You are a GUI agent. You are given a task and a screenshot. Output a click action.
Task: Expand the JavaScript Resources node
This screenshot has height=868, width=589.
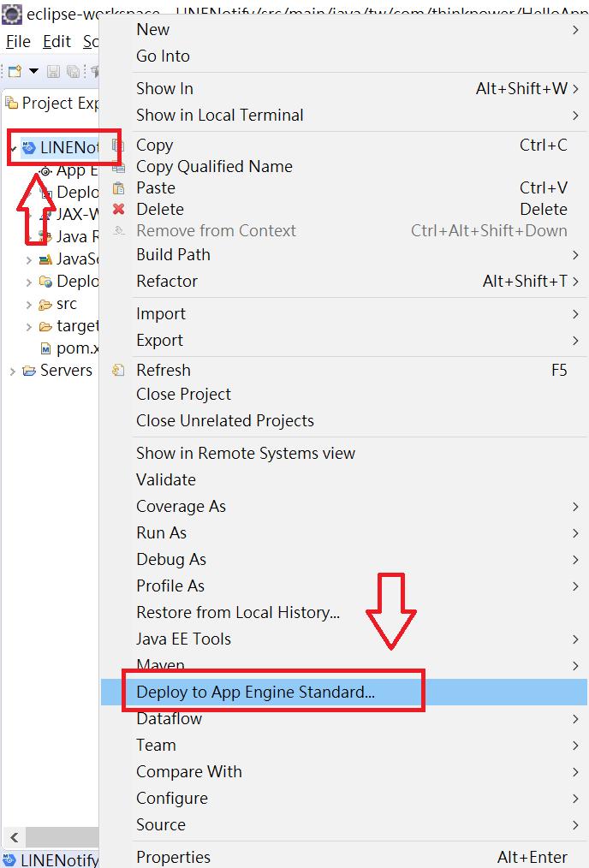click(x=29, y=259)
